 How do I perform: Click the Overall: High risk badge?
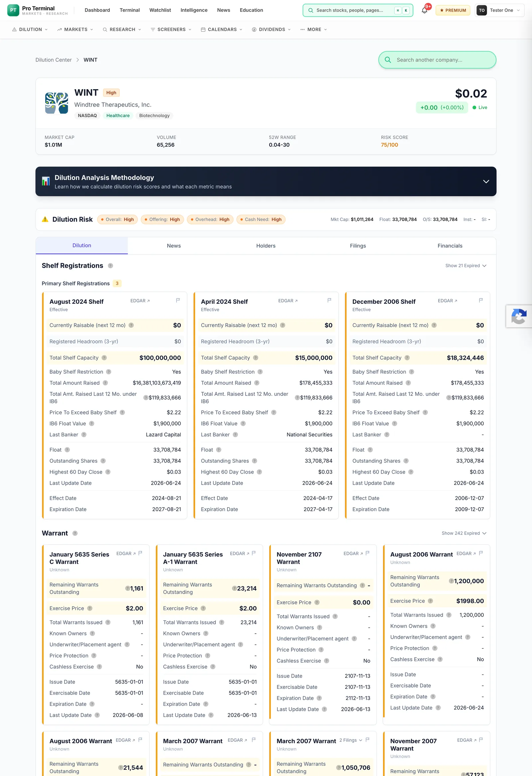coord(117,220)
